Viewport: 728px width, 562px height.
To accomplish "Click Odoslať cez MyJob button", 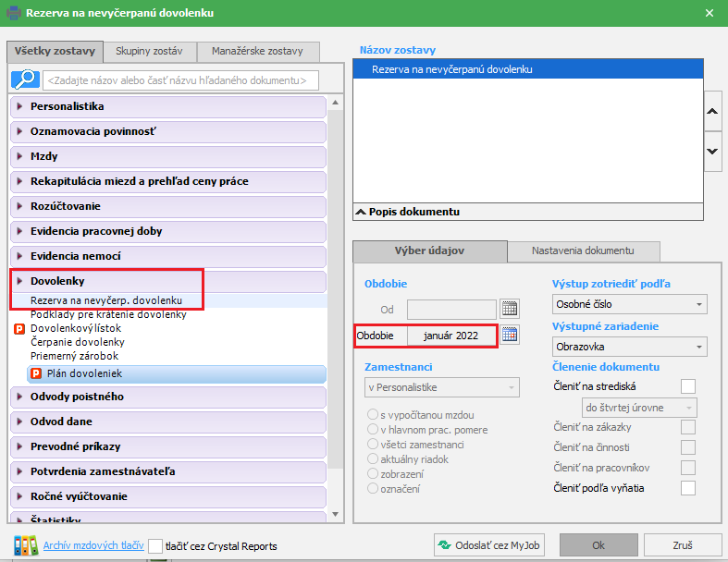I will 489,545.
